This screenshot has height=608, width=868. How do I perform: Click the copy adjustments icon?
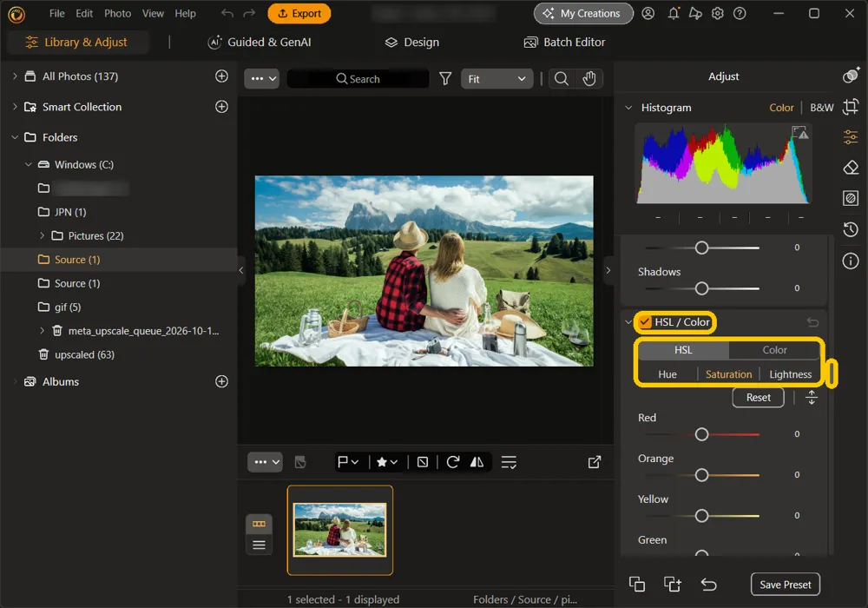pos(637,585)
